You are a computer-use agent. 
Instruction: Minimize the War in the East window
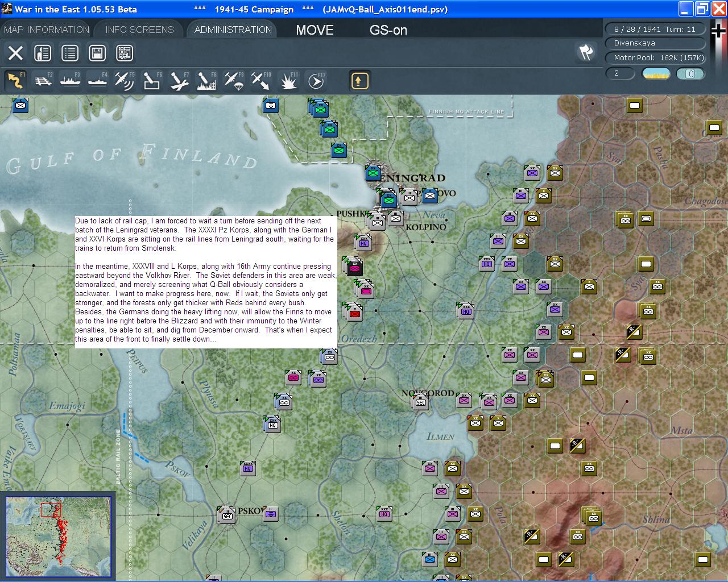pyautogui.click(x=686, y=9)
